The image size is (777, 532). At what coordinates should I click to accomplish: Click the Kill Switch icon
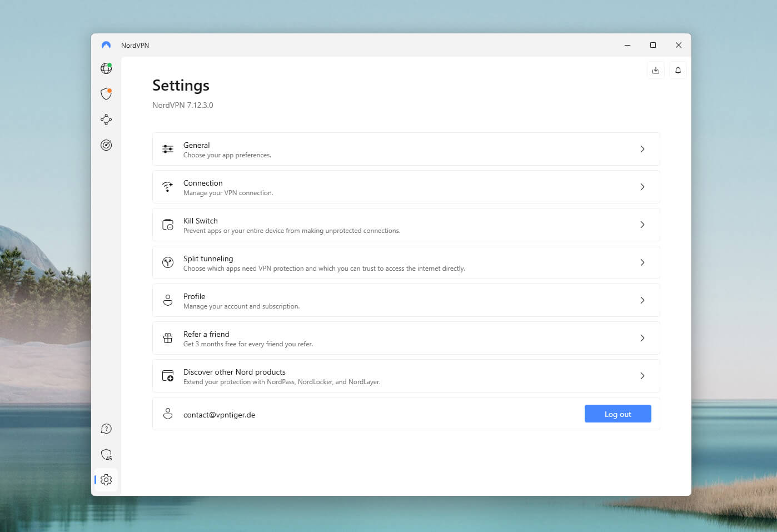coord(168,225)
